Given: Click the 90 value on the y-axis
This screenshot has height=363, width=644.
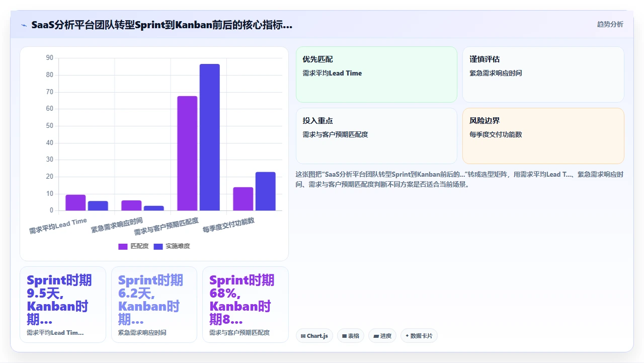Looking at the screenshot, I should coord(49,58).
